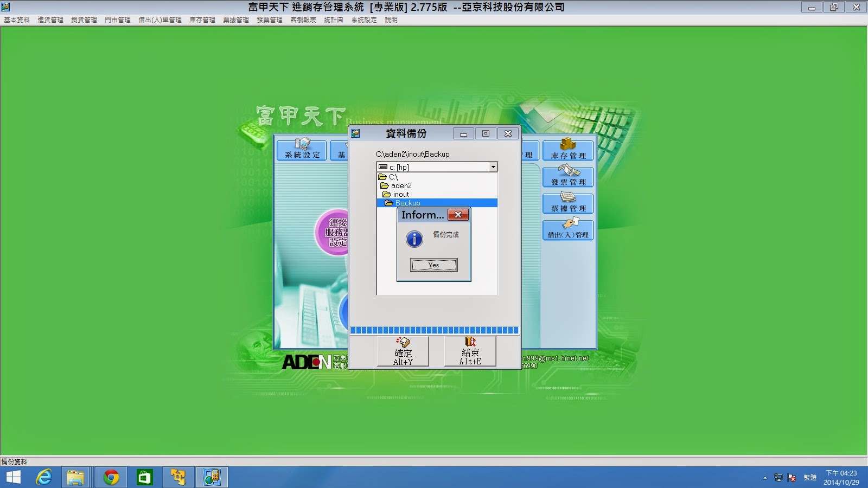The height and width of the screenshot is (488, 868).
Task: Minimize the 資料備份 window
Action: (463, 133)
